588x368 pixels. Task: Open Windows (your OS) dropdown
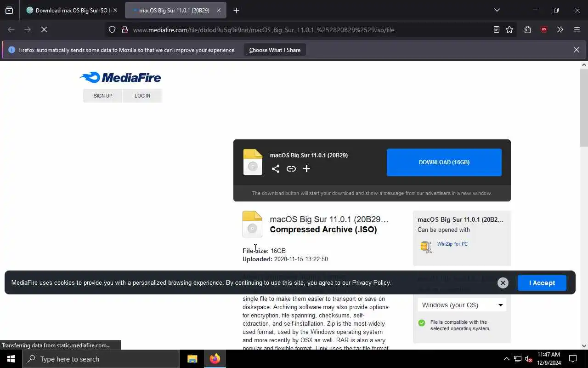pyautogui.click(x=462, y=305)
